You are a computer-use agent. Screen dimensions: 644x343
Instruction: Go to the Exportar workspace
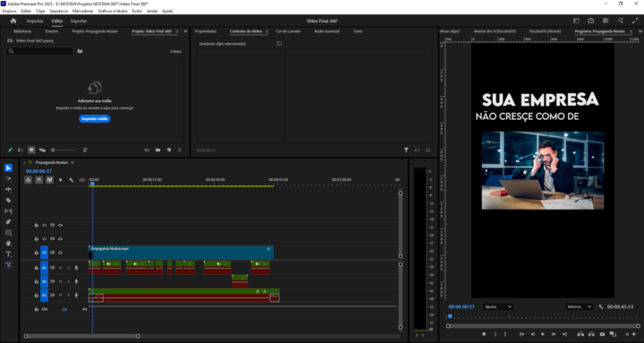click(x=79, y=21)
